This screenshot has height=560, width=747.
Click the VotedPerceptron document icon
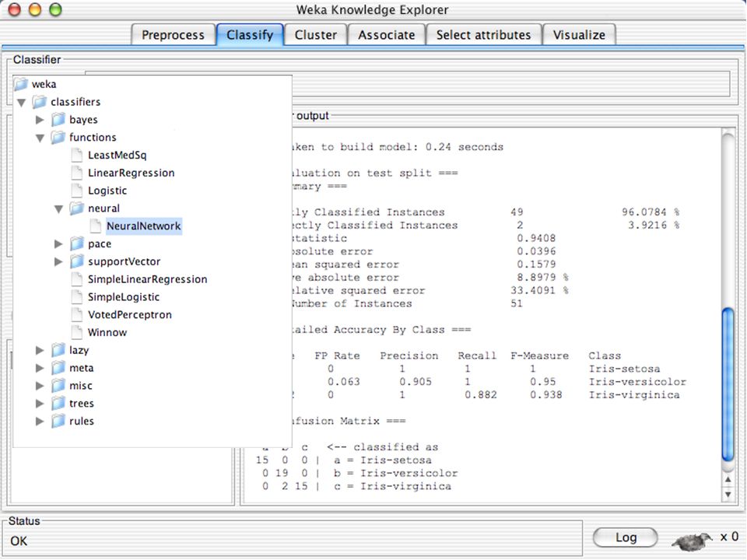pos(77,314)
